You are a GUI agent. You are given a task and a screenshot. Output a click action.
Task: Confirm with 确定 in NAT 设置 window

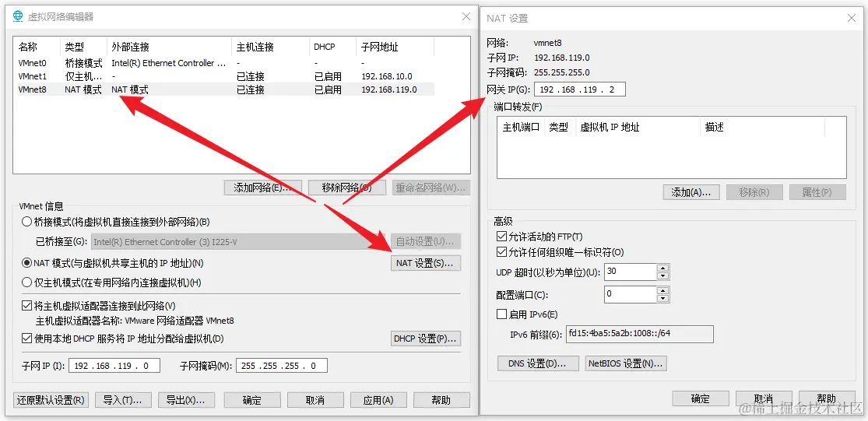tap(701, 398)
